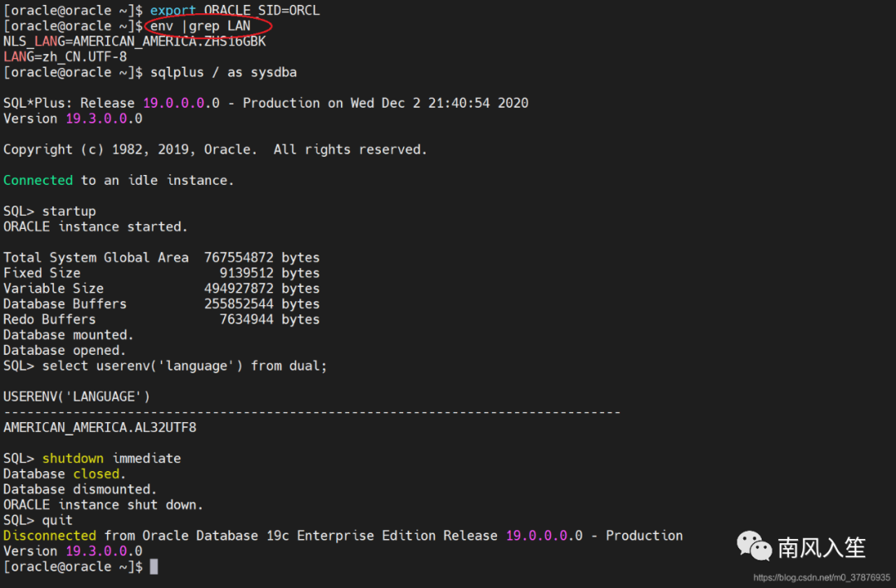Click the terminal cursor at the last prompt
The height and width of the screenshot is (588, 896).
153,566
